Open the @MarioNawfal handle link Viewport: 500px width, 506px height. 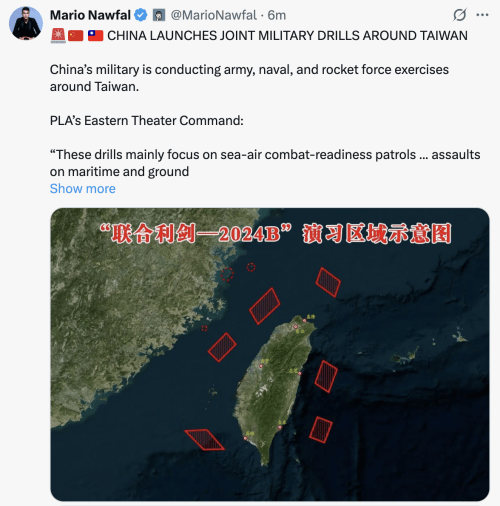point(214,15)
